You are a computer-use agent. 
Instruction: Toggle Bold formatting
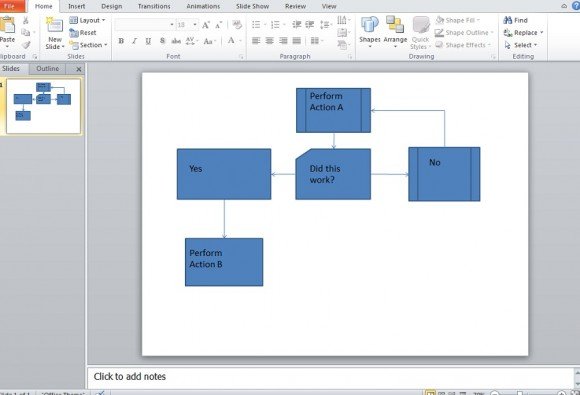tap(121, 41)
